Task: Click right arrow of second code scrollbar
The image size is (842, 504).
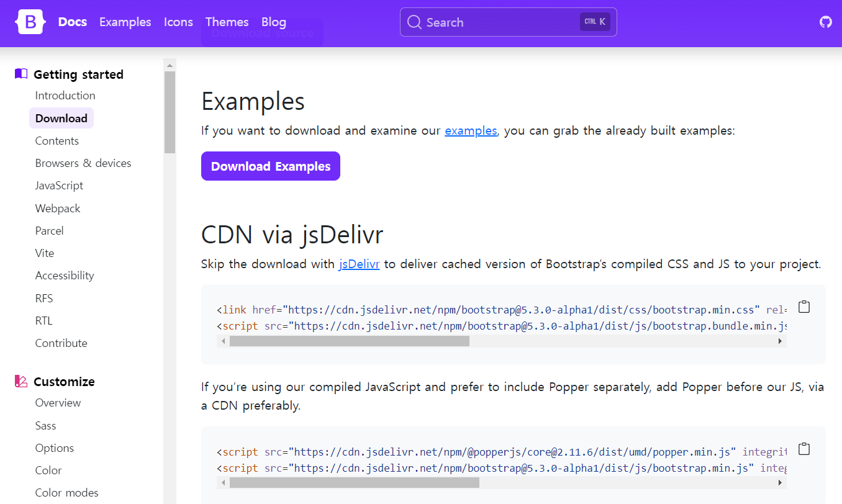Action: point(781,482)
